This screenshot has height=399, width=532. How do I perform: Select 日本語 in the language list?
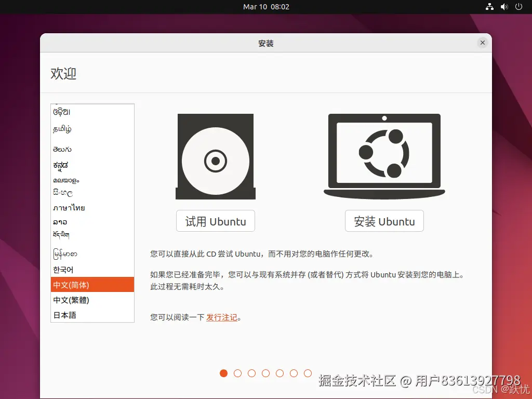click(92, 315)
